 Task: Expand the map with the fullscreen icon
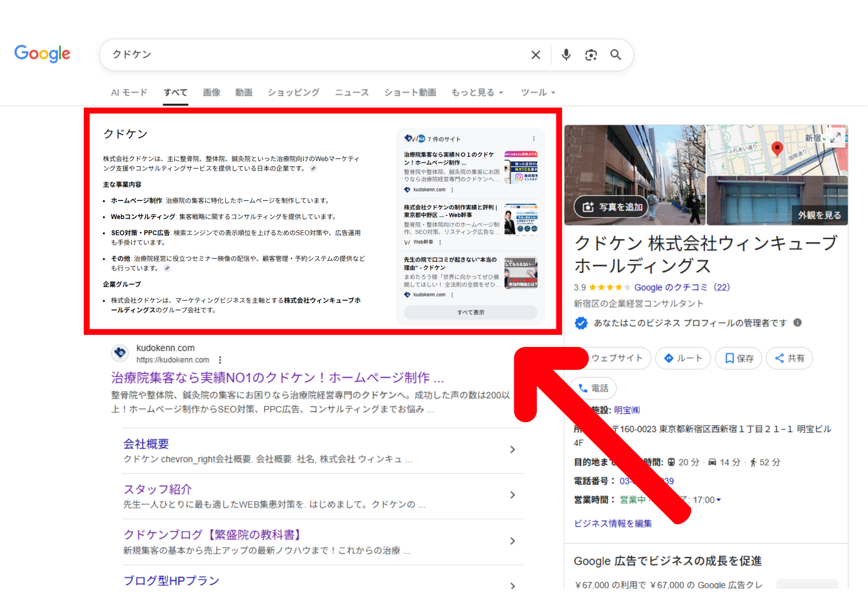tap(835, 138)
